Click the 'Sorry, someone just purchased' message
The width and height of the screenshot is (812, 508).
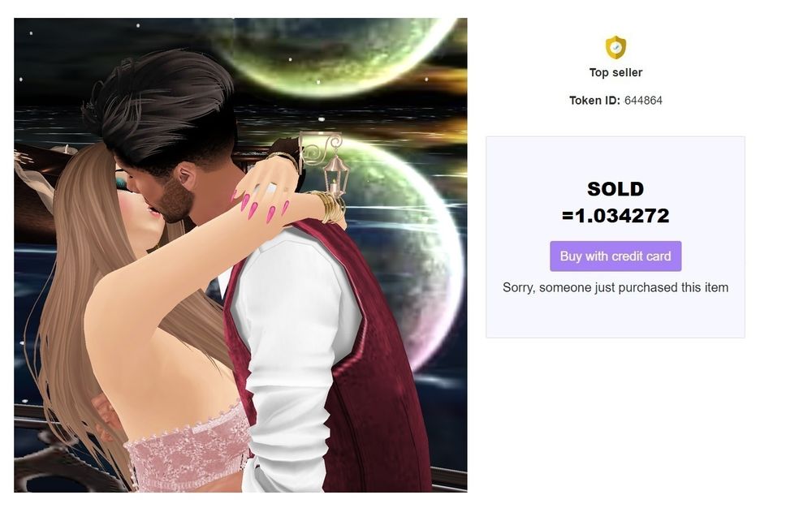click(615, 287)
